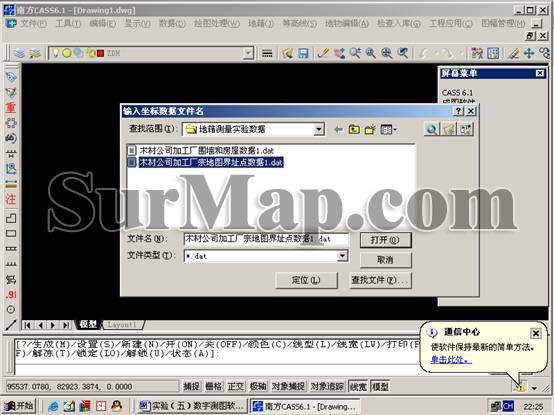Open the 绘图处理(W) menu

tap(217, 24)
